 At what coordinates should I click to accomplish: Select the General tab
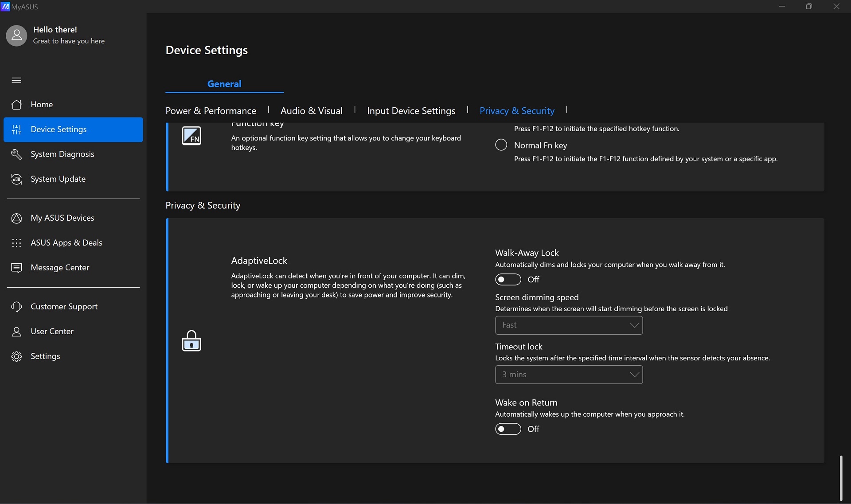point(224,84)
